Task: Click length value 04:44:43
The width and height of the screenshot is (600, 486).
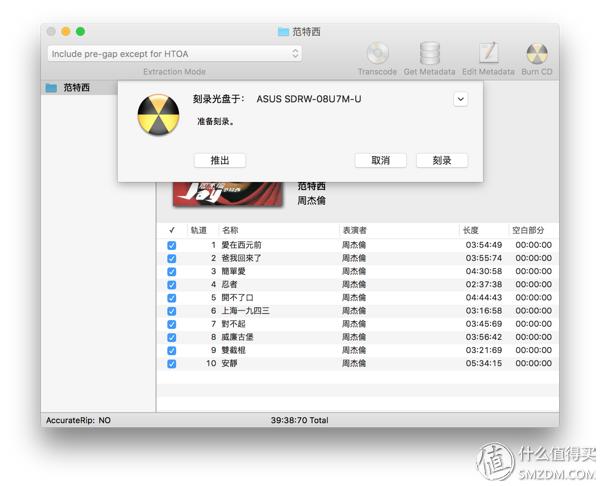Action: [484, 297]
